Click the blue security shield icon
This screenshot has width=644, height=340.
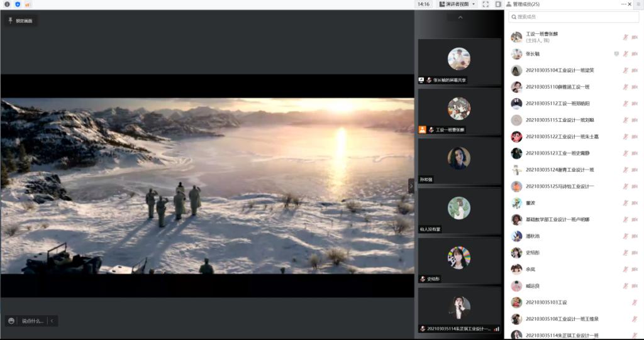point(17,4)
